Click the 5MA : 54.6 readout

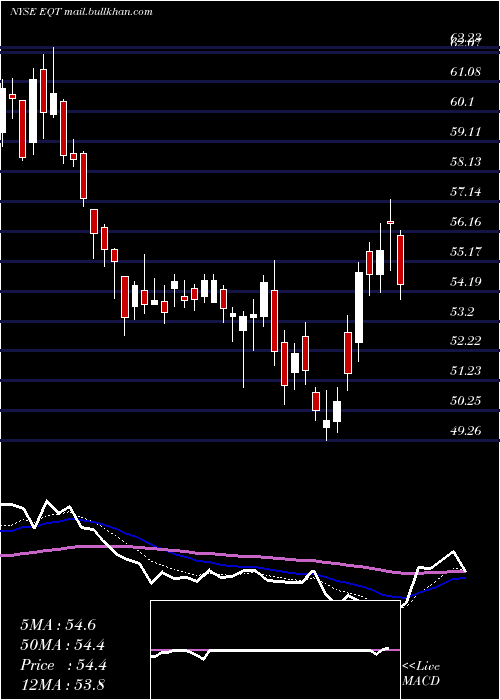click(x=58, y=625)
